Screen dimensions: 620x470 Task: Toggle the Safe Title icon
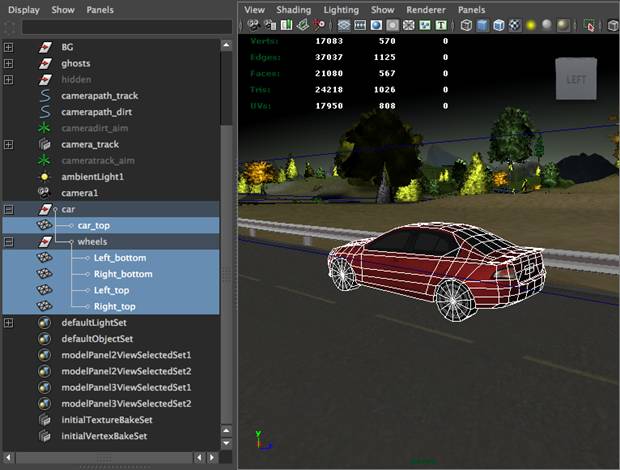441,25
